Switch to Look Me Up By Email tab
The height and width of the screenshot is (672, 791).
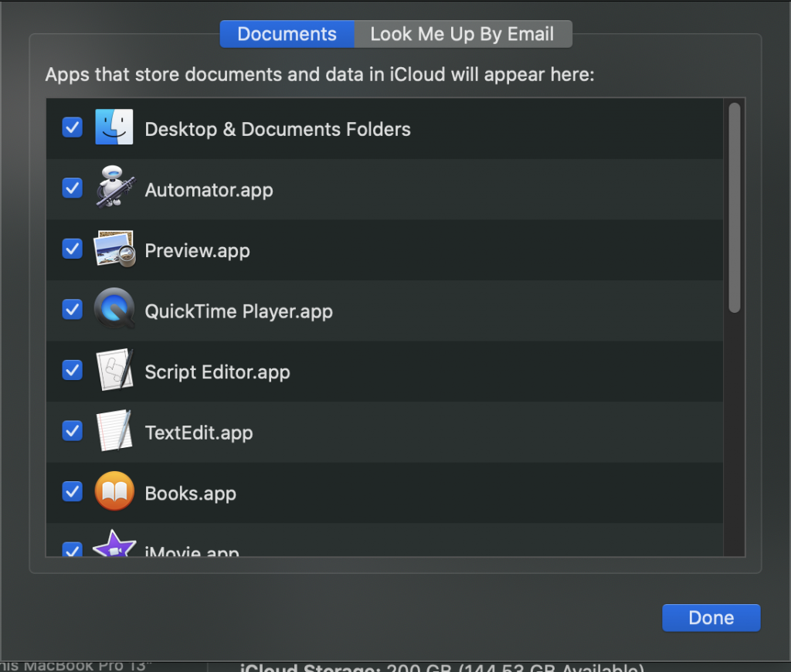(x=463, y=34)
